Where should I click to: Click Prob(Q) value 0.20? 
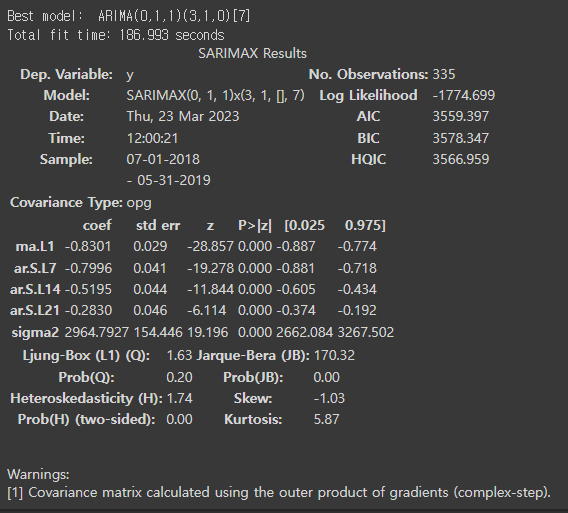coord(179,378)
